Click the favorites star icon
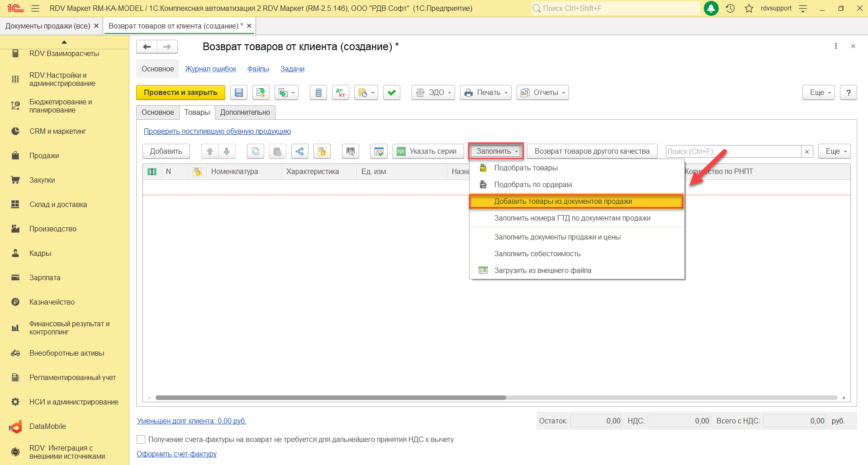Image resolution: width=868 pixels, height=465 pixels. point(749,8)
